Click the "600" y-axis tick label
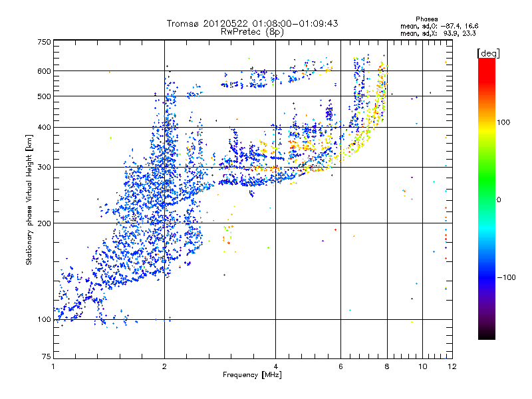This screenshot has height=399, width=532. (x=44, y=71)
